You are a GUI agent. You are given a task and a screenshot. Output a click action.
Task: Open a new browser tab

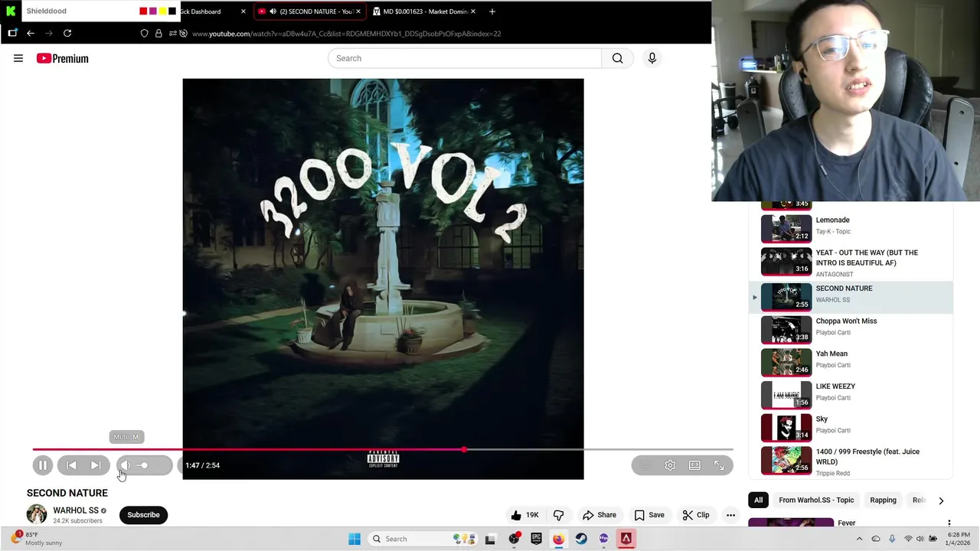tap(492, 11)
